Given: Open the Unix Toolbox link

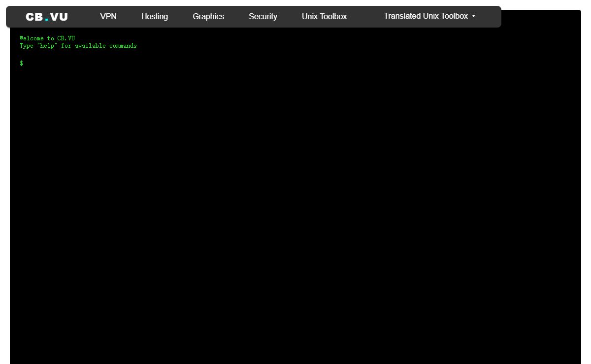Looking at the screenshot, I should click(325, 16).
